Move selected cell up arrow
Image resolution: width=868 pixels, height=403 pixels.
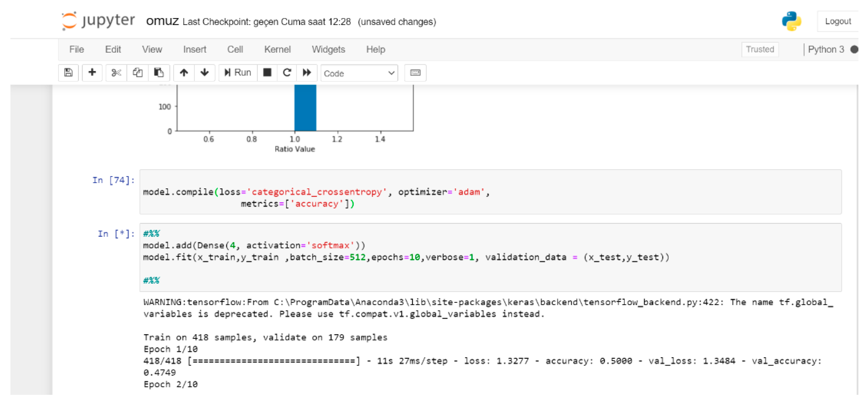(x=184, y=72)
